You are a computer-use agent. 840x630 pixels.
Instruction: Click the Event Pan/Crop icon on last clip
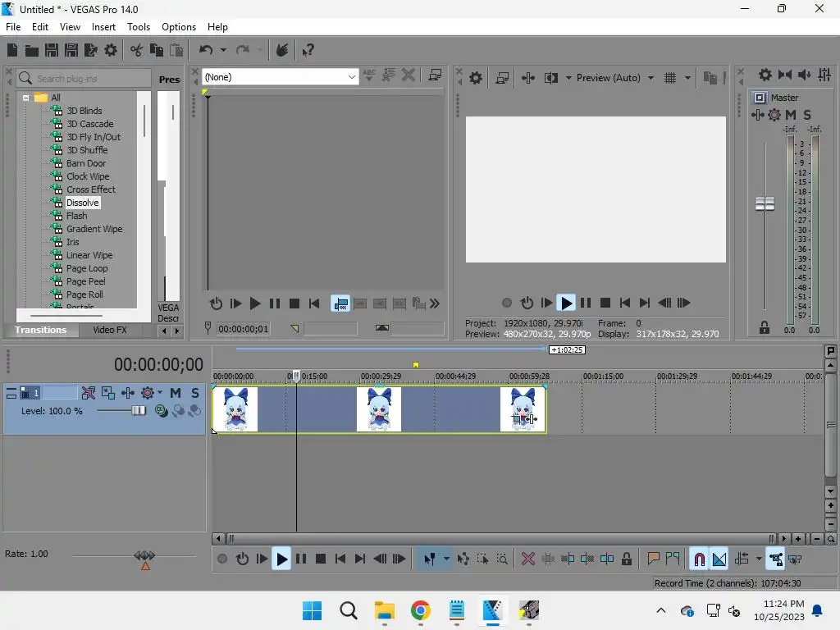click(x=517, y=419)
